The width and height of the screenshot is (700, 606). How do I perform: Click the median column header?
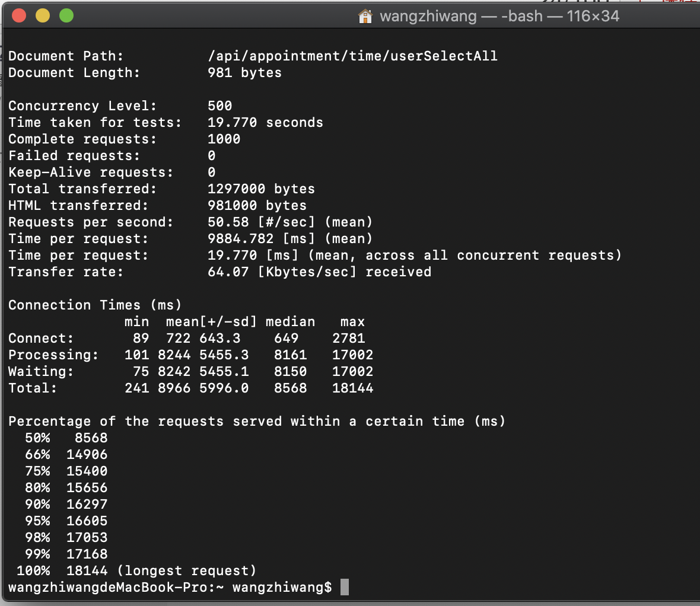coord(290,321)
